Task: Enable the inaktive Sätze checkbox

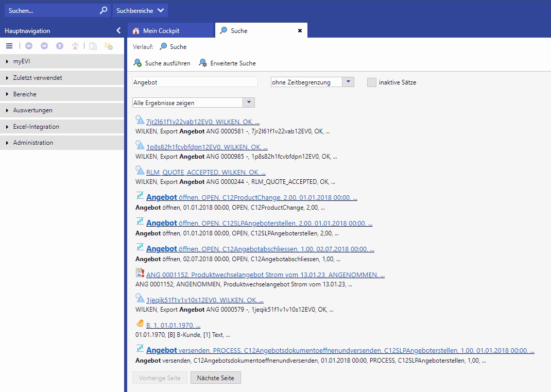Action: point(372,82)
